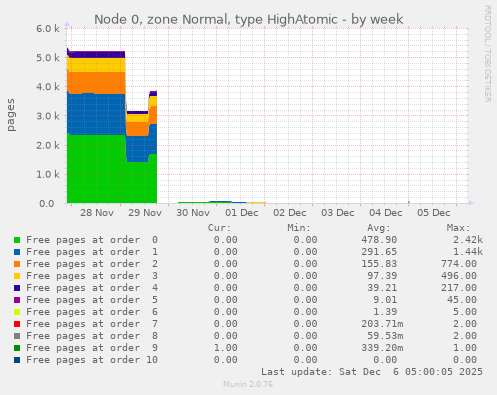The height and width of the screenshot is (395, 497).
Task: Click order 7 average value 203.71m
Action: (x=382, y=324)
